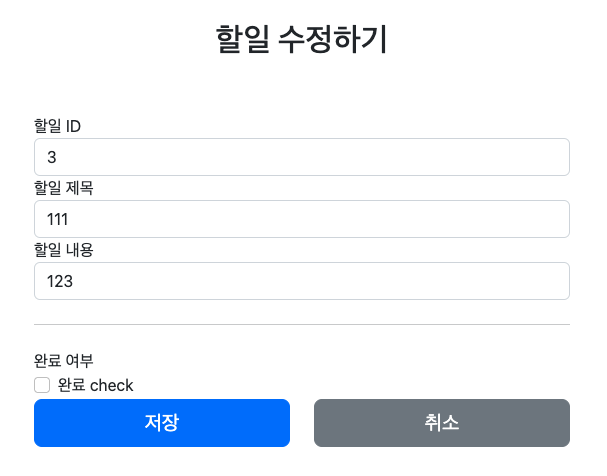
Task: Click empty right area of 할일 내용 field
Action: coord(480,281)
